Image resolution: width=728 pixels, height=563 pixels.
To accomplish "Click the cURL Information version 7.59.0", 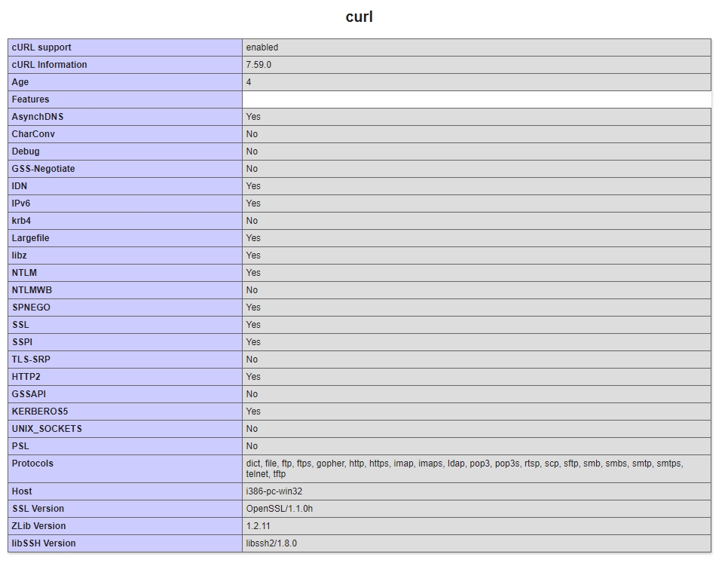I will [258, 65].
